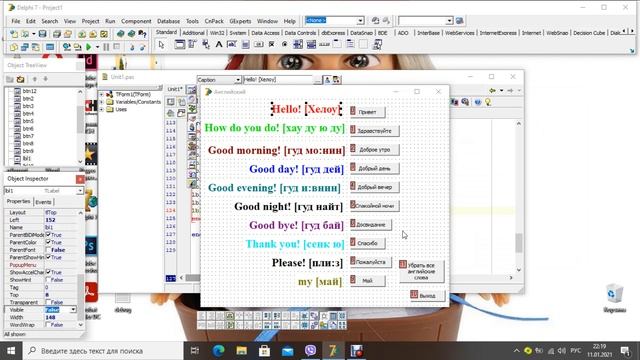Screen dimensions: 640x360
Task: Click the Save icon in the Delphi toolbar
Action: coord(42,34)
